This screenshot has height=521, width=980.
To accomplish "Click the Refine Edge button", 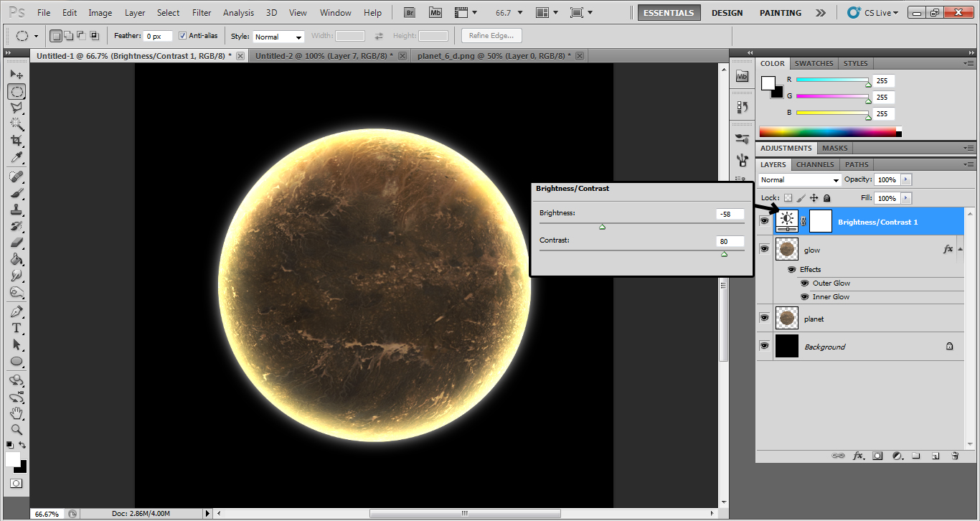I will 491,35.
